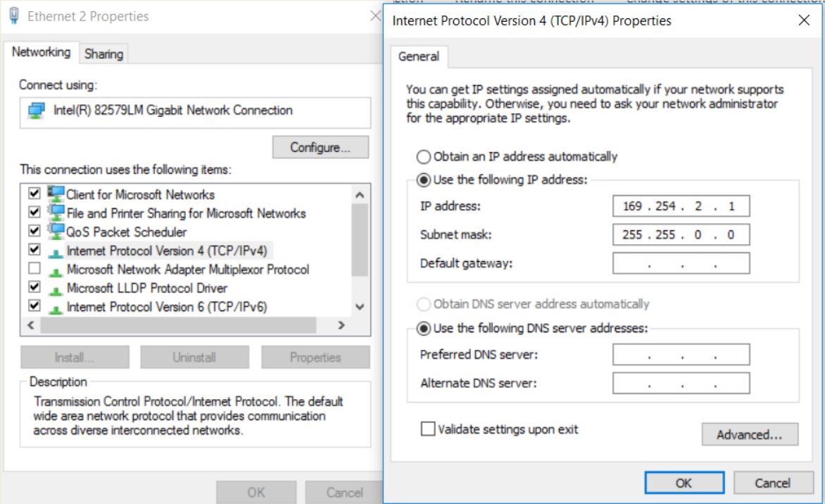This screenshot has width=825, height=504.
Task: Uncheck the QoS Packet Scheduler checkbox
Action: pos(34,232)
